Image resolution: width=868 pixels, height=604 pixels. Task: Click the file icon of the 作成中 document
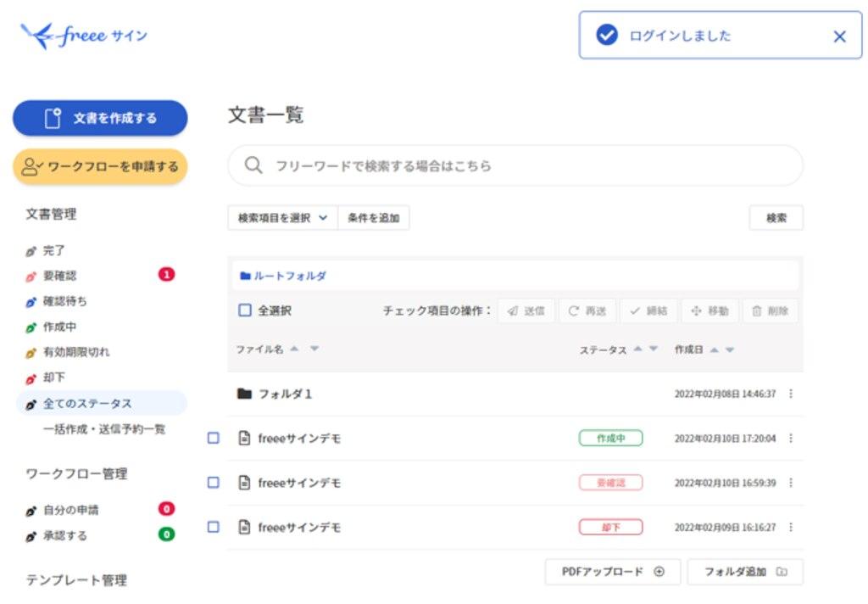[244, 438]
